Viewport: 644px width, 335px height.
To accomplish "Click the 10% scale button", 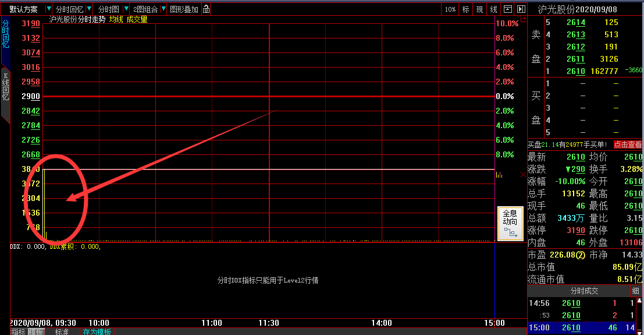I will click(x=450, y=9).
